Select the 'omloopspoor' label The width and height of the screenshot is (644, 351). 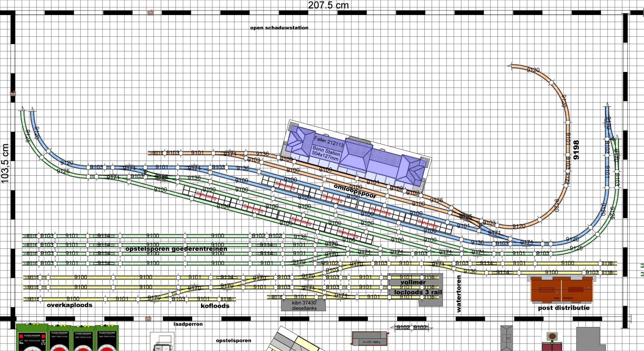tap(355, 191)
